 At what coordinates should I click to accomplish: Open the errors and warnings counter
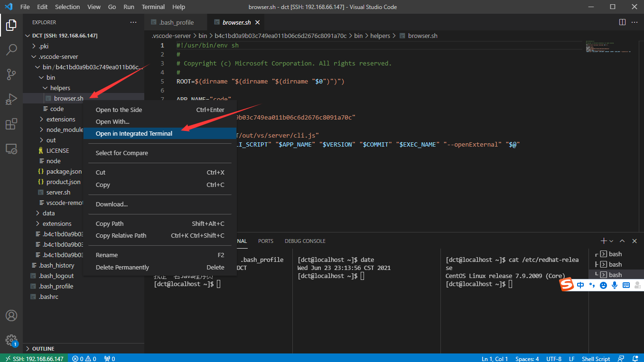pyautogui.click(x=84, y=359)
